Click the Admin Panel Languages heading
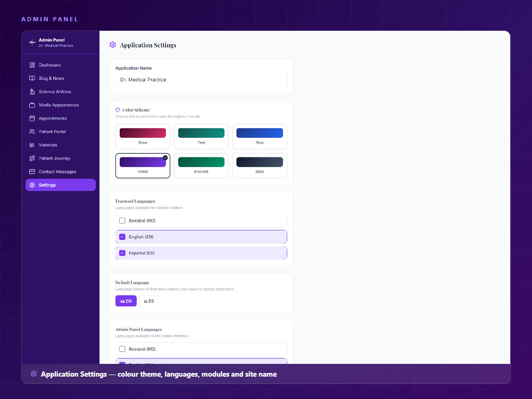The height and width of the screenshot is (399, 532). [138, 329]
